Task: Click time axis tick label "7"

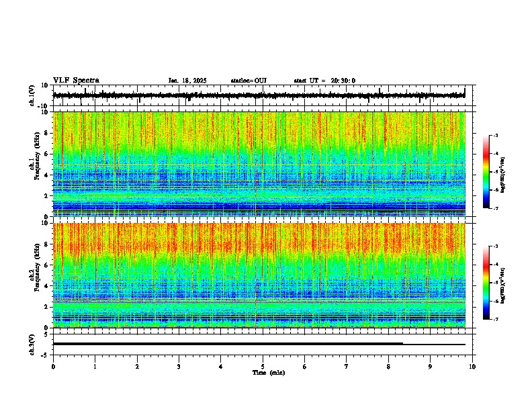Action: 347,367
